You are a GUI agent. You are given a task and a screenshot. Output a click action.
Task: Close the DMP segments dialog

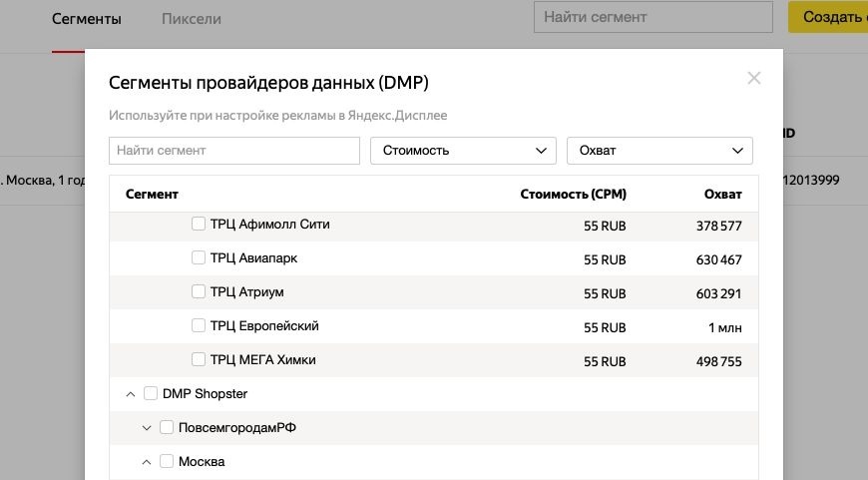point(753,78)
